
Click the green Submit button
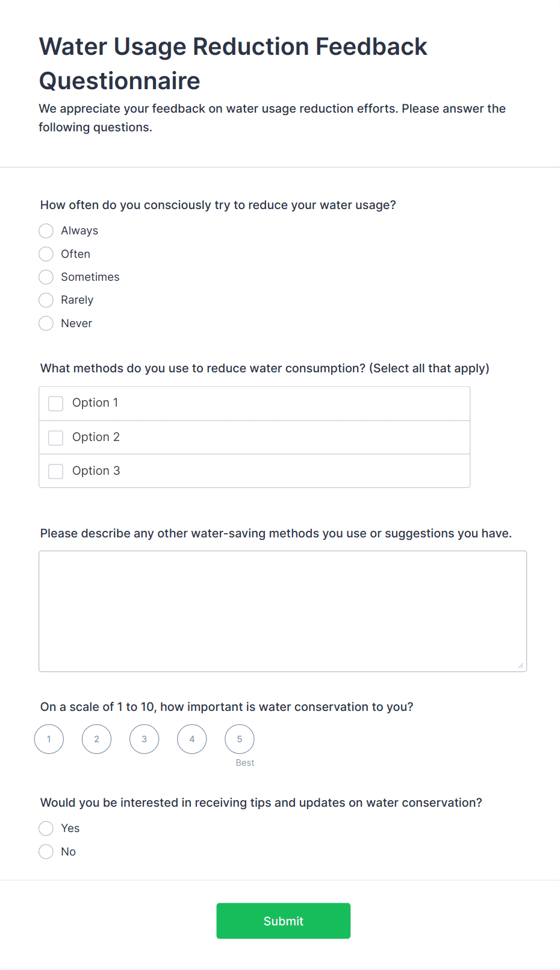pos(283,921)
